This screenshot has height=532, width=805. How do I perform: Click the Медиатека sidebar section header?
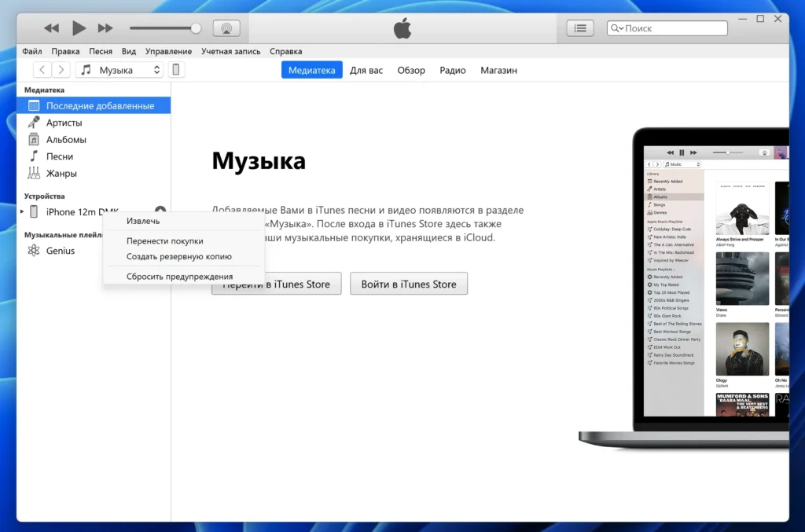[44, 90]
